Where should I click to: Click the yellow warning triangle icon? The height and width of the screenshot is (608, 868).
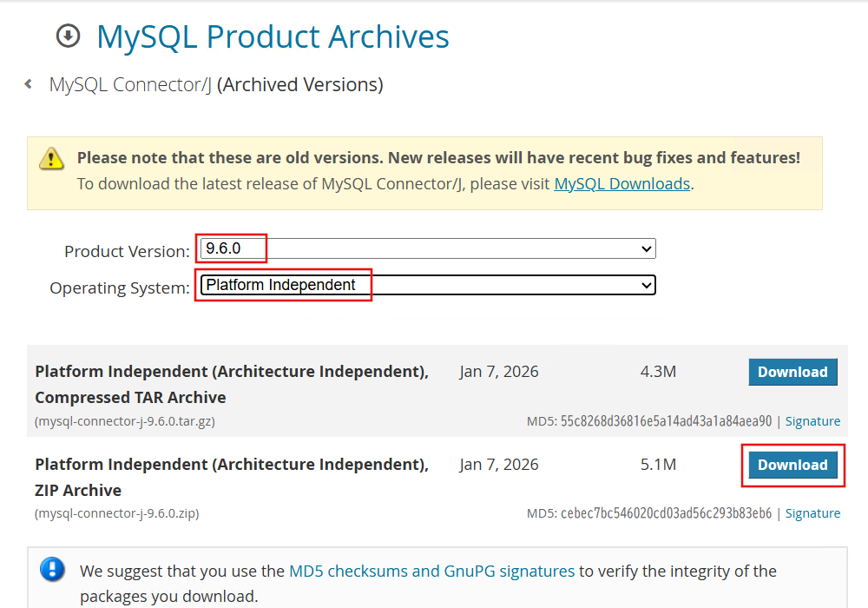[51, 158]
